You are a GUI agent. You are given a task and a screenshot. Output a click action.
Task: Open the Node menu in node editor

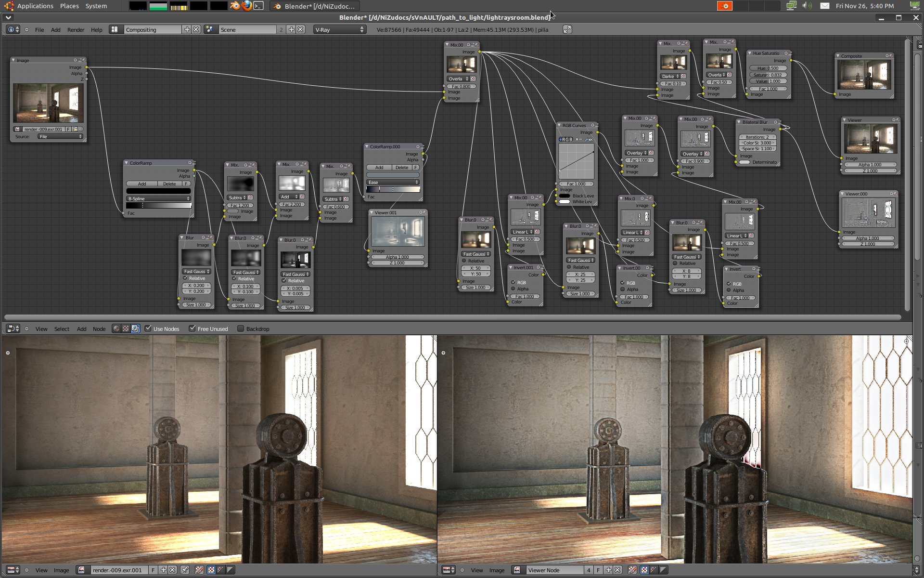click(x=99, y=328)
